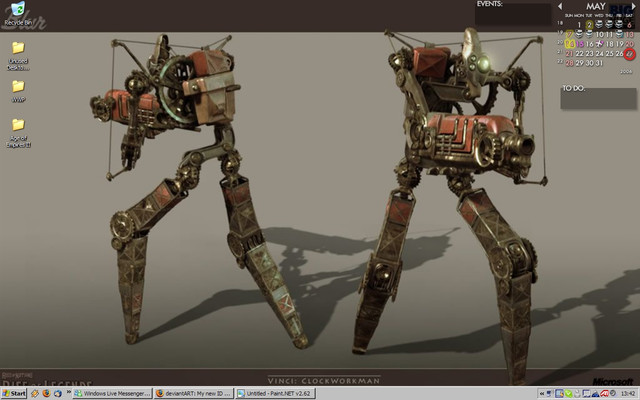640x400 pixels.
Task: Click the ATI tray icon
Action: tap(604, 393)
